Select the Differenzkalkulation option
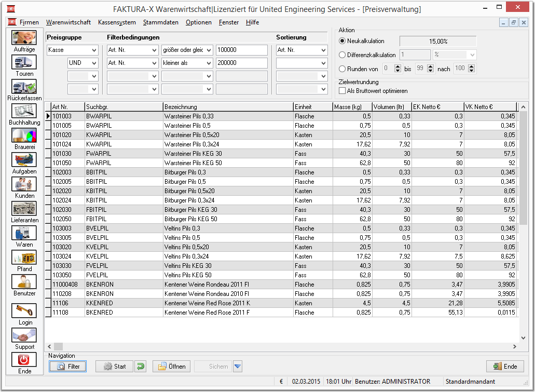Image resolution: width=535 pixels, height=392 pixels. pos(342,55)
